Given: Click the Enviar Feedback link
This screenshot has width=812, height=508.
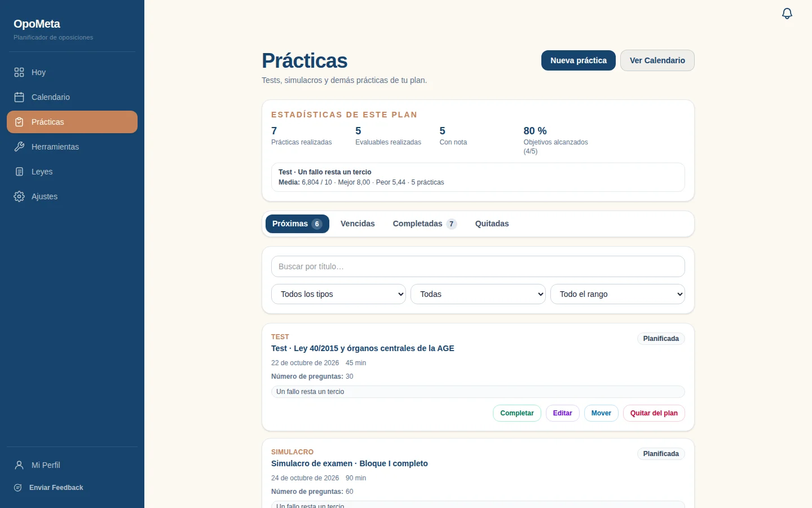Looking at the screenshot, I should pos(72,488).
